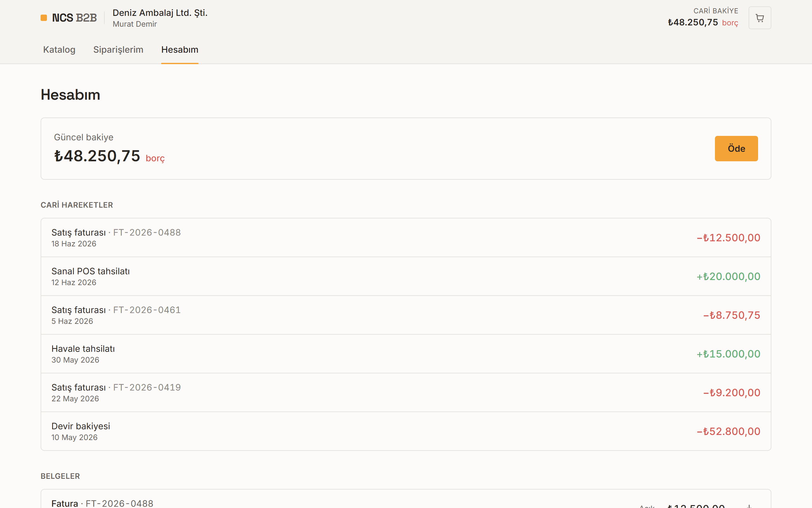812x508 pixels.
Task: Click the date 22 May 2026
Action: point(75,398)
